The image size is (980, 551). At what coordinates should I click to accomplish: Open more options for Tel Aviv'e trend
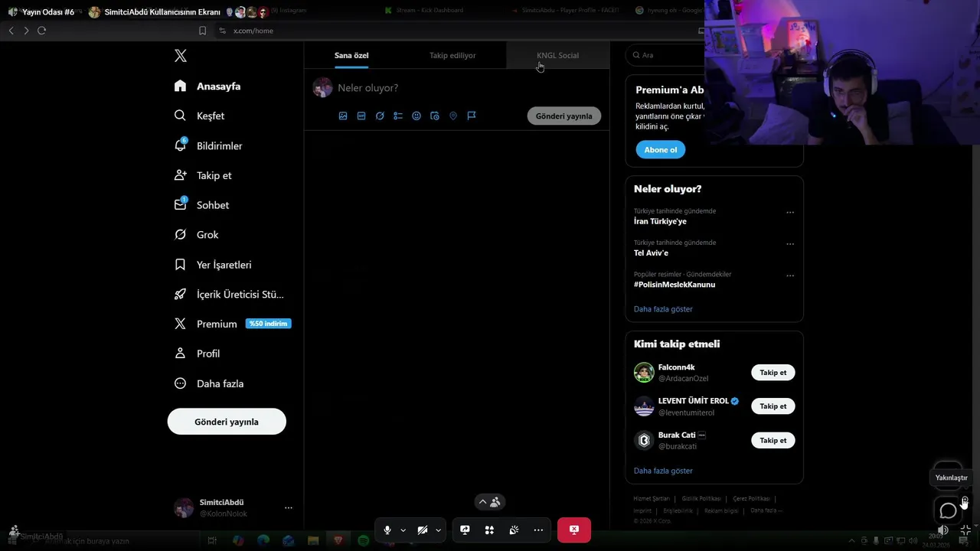point(790,243)
